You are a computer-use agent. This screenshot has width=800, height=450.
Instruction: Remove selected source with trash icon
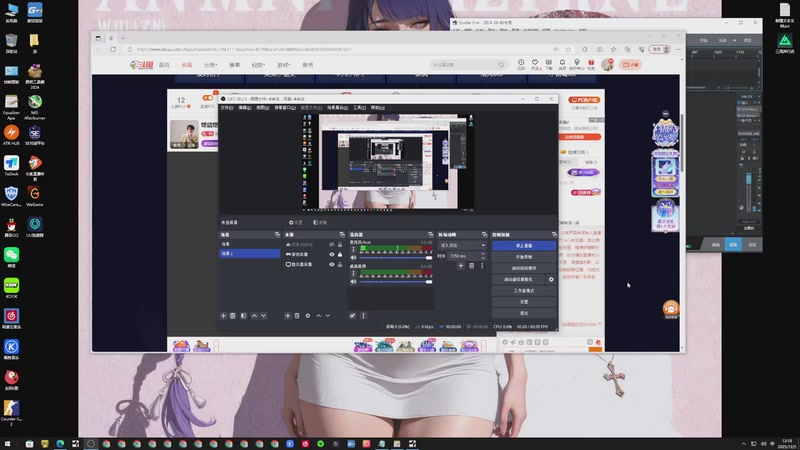pos(297,316)
